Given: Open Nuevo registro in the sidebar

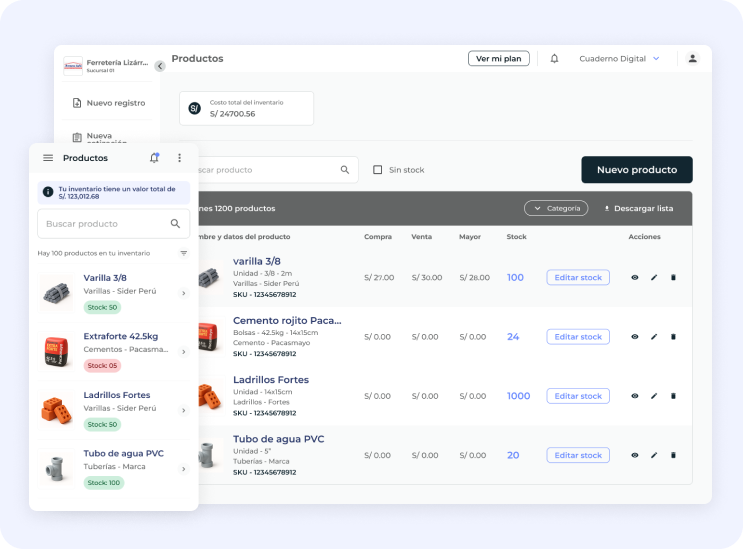Looking at the screenshot, I should (109, 103).
